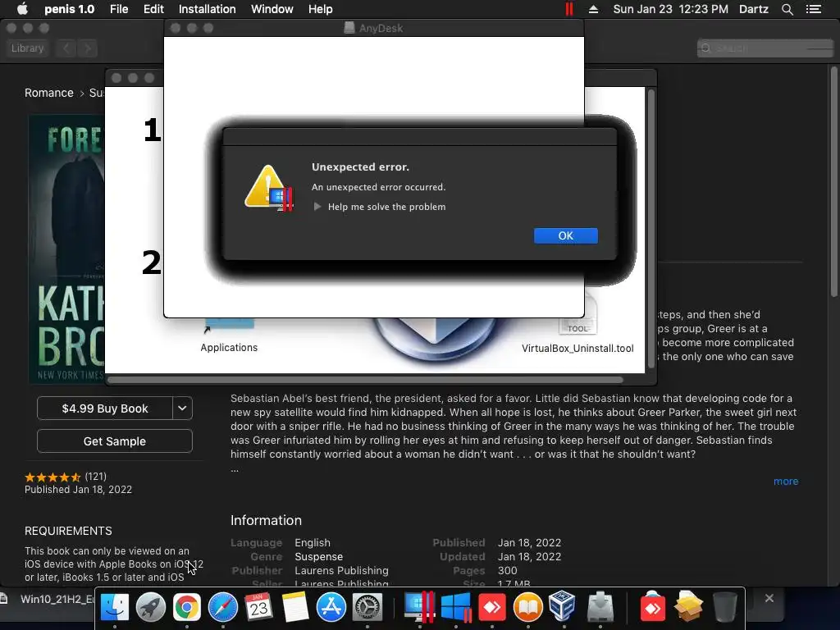
Task: Click 'English' language value
Action: click(313, 543)
